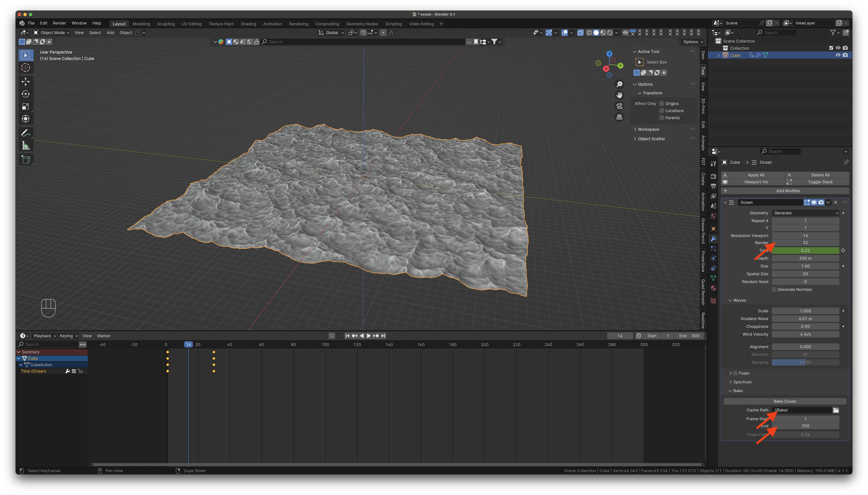Select the Add Cube tool
The height and width of the screenshot is (495, 868).
(25, 159)
